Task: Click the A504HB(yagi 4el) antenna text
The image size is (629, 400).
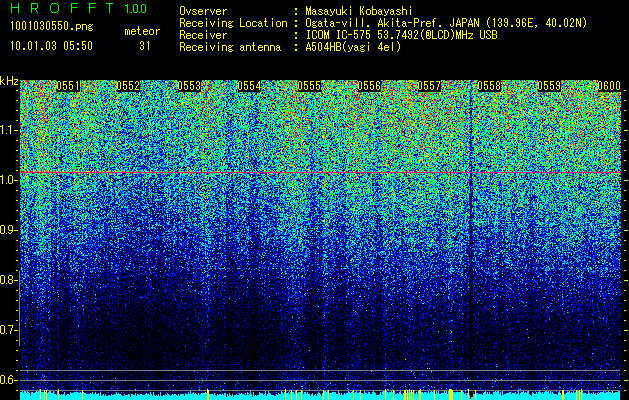Action: (353, 47)
